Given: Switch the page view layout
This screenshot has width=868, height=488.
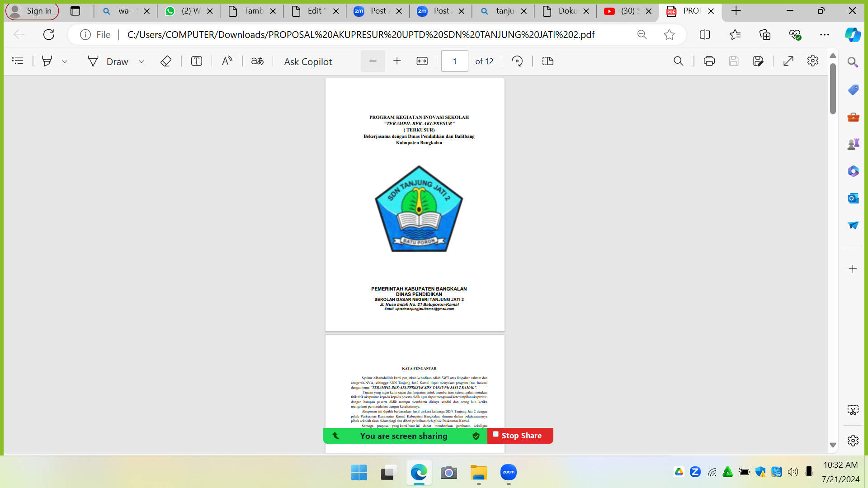Looking at the screenshot, I should pyautogui.click(x=548, y=61).
